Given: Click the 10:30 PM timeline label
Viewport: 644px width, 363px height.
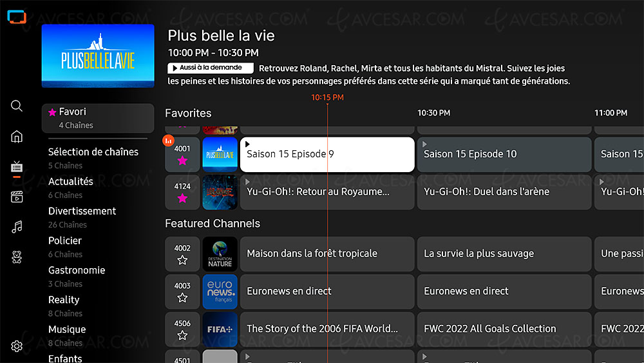Looking at the screenshot, I should tap(433, 113).
